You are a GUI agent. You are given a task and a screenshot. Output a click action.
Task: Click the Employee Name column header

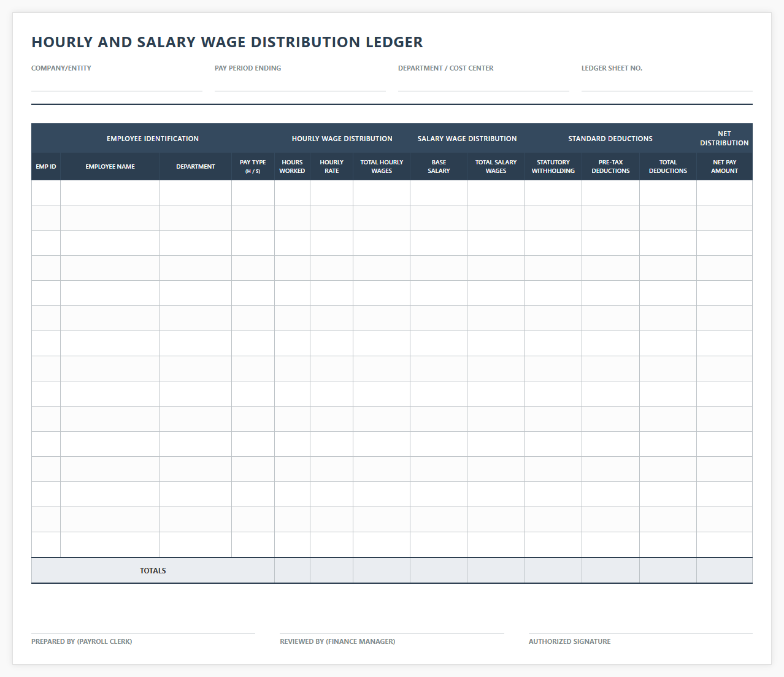(x=110, y=167)
